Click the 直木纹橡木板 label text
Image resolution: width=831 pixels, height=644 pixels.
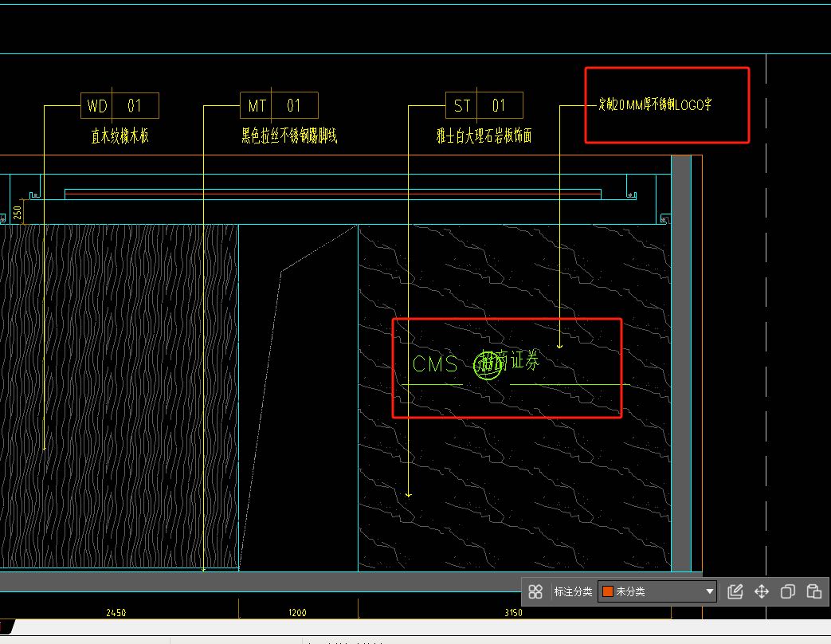point(120,136)
